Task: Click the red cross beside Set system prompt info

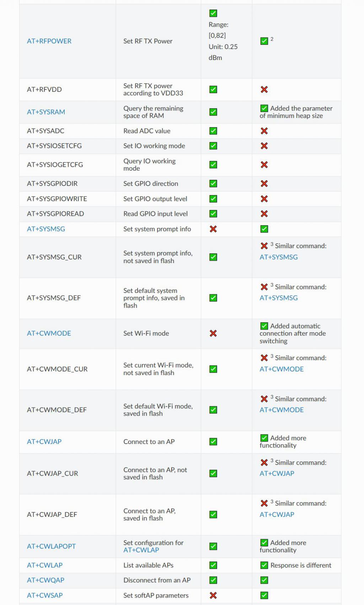Action: (x=213, y=229)
